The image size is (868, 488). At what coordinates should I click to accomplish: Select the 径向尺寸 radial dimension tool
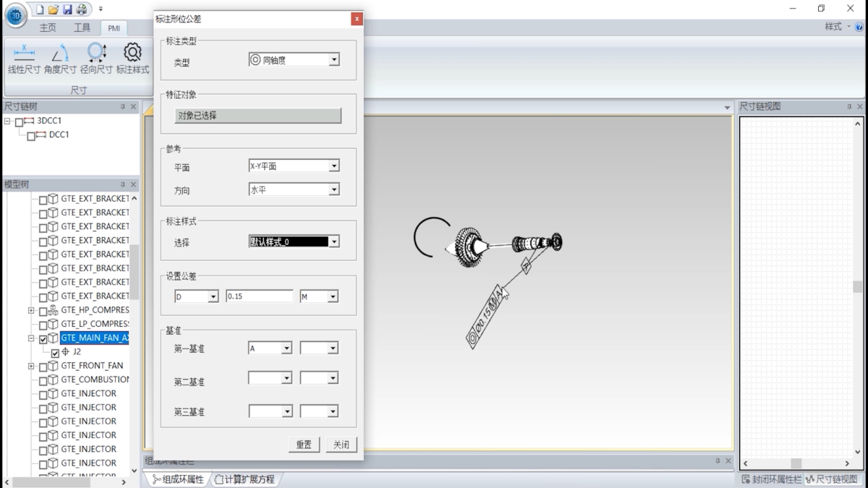(96, 59)
